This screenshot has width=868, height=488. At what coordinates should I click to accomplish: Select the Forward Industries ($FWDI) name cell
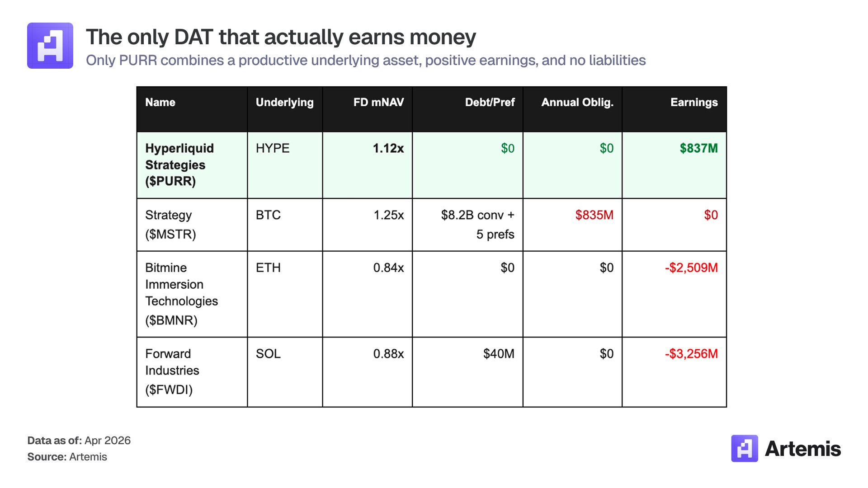[x=172, y=371]
